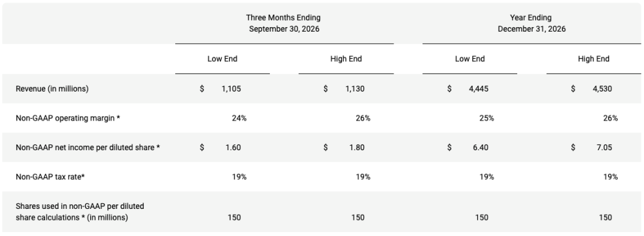
Task: Click the 4,530 yearly revenue value
Action: (x=602, y=89)
